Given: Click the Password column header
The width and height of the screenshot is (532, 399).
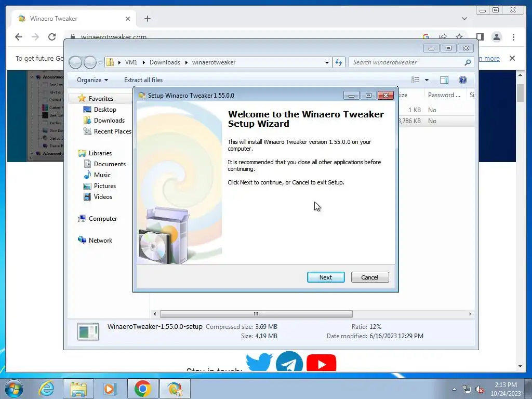Looking at the screenshot, I should pos(444,95).
